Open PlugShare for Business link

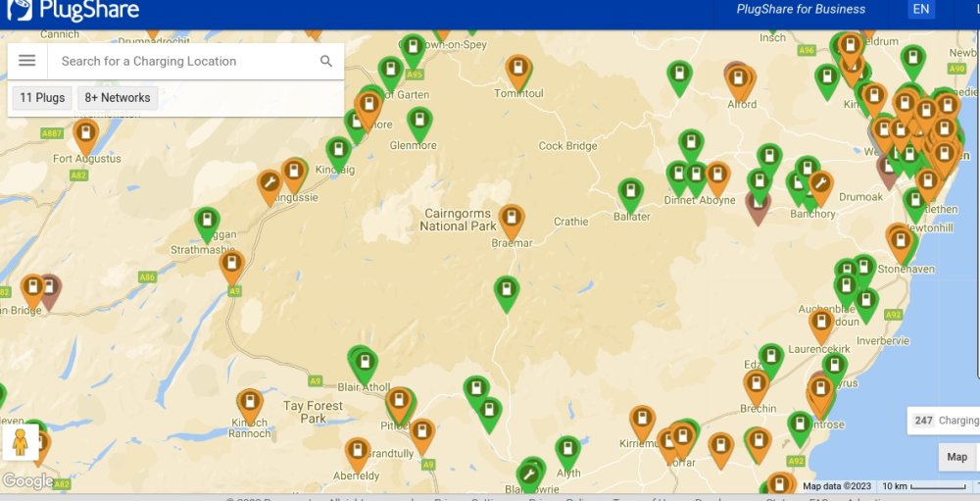[801, 9]
